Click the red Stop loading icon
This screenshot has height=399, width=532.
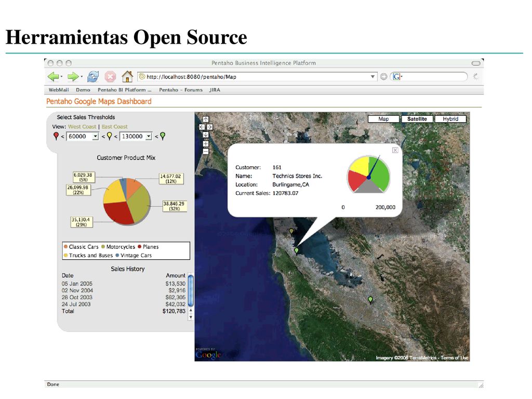pyautogui.click(x=110, y=77)
